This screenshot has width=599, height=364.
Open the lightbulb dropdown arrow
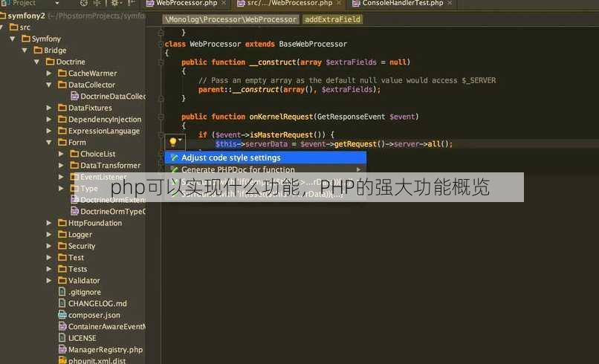click(x=180, y=140)
